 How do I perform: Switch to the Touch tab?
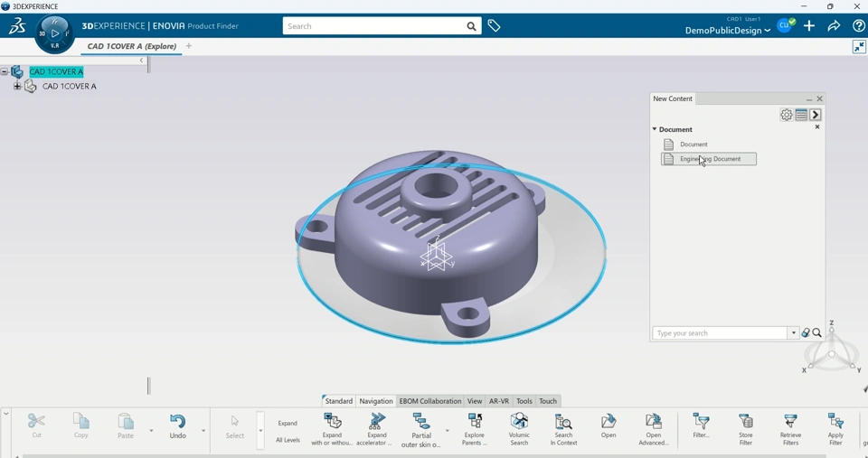[548, 401]
